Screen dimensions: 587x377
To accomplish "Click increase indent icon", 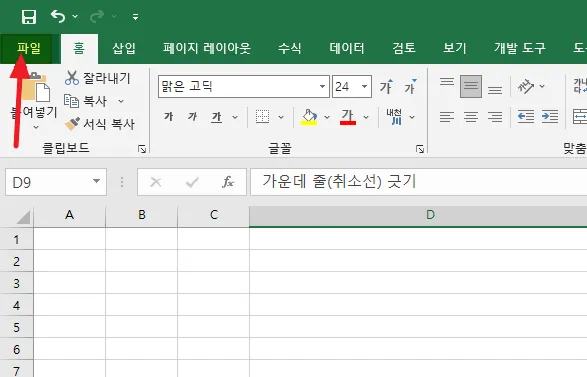I will point(550,117).
